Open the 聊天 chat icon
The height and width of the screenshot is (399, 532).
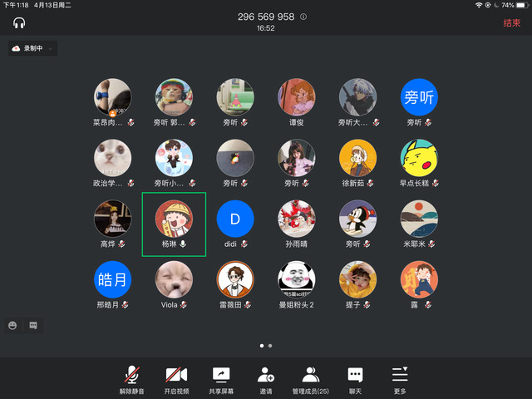tap(355, 375)
